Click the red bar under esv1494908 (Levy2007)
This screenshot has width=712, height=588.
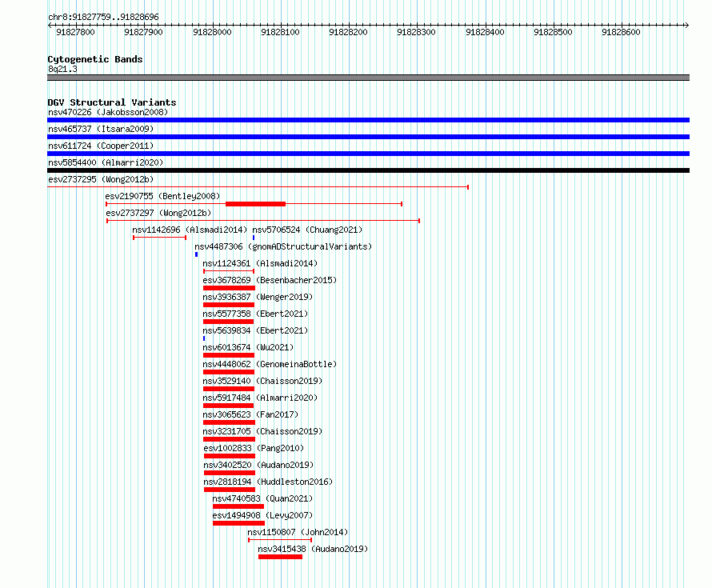point(239,523)
